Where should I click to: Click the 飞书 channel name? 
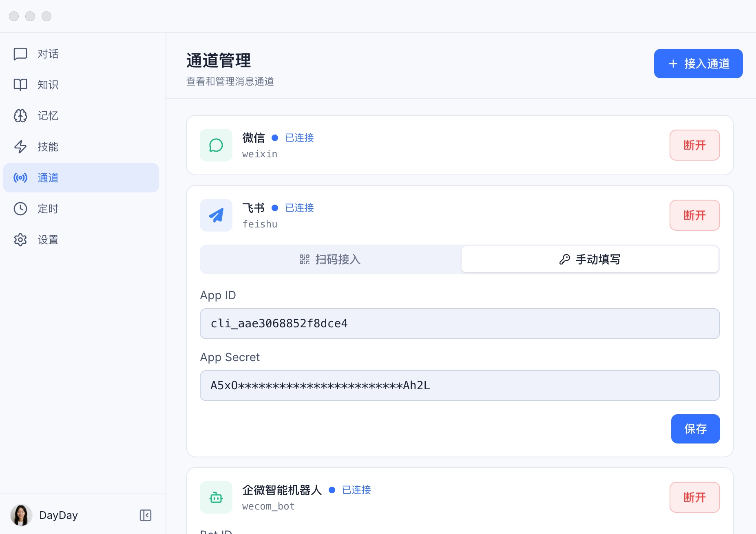coord(254,208)
